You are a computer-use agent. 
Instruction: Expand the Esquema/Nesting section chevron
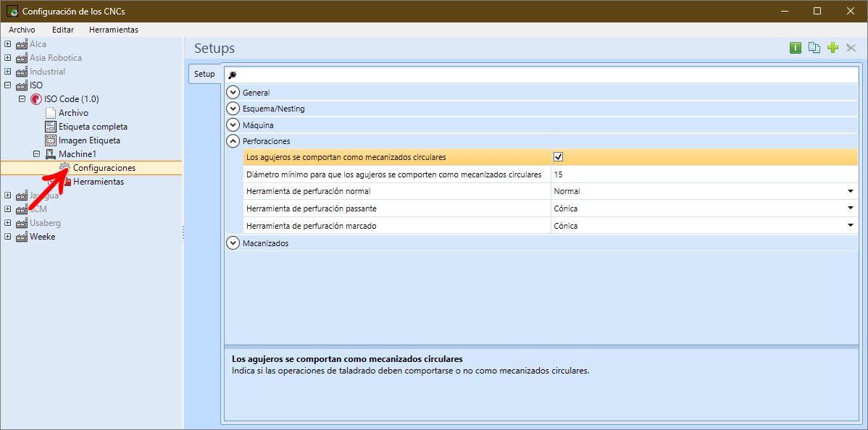[x=233, y=109]
